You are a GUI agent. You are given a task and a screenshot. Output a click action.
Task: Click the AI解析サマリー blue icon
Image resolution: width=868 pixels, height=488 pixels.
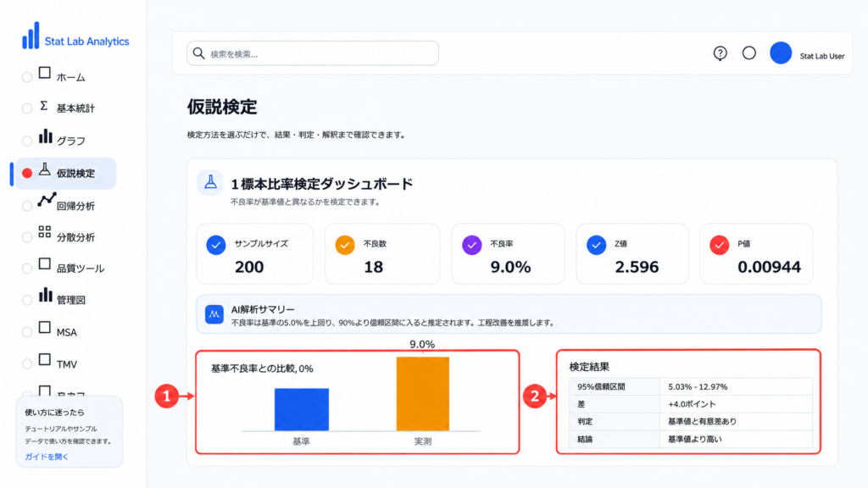[x=214, y=314]
